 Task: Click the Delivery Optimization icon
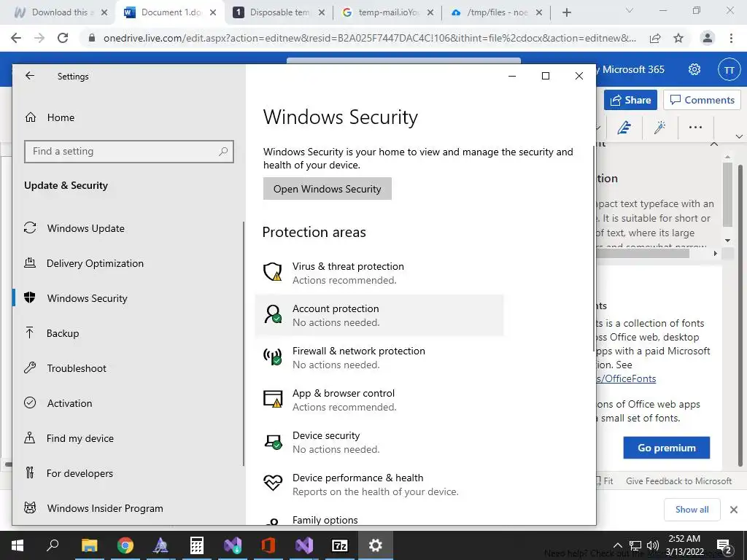coord(30,262)
